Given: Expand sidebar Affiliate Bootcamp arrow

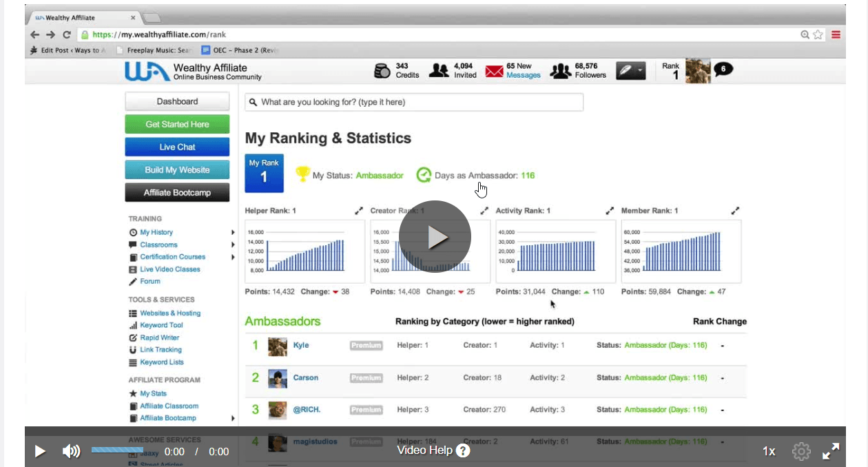Looking at the screenshot, I should 233,418.
